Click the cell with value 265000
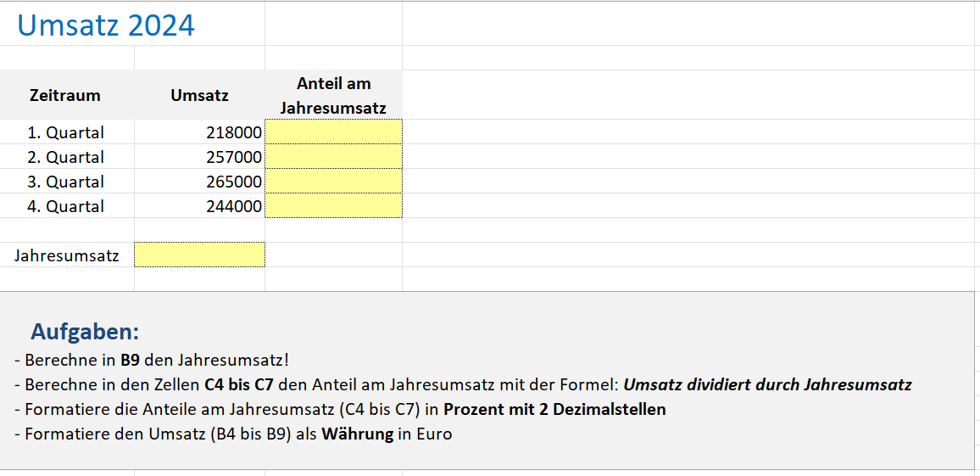 click(200, 182)
